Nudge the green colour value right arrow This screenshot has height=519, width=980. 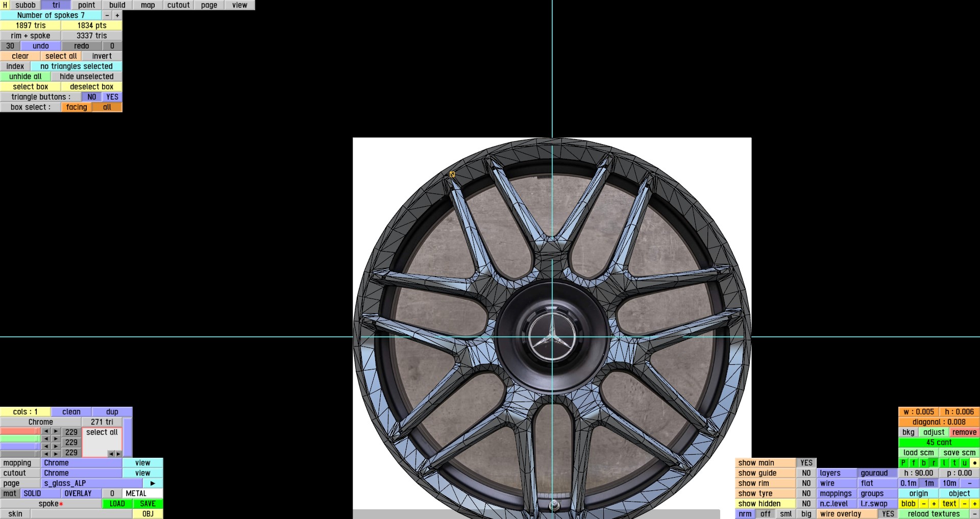click(x=56, y=439)
